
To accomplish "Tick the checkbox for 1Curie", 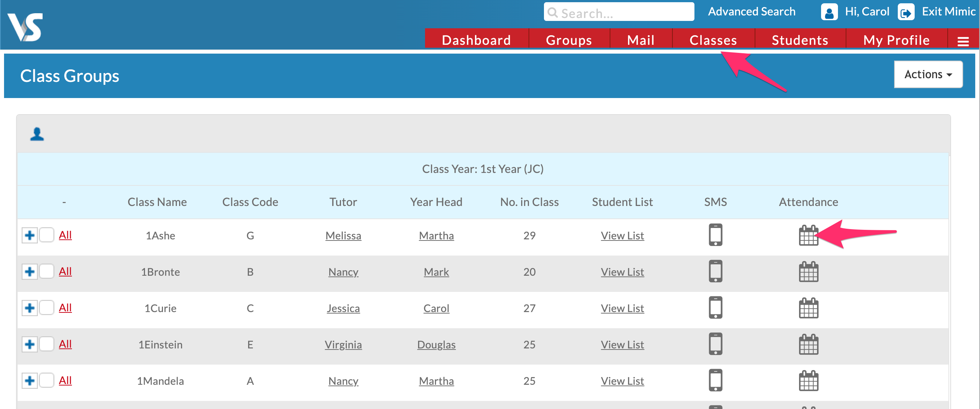I will click(47, 307).
